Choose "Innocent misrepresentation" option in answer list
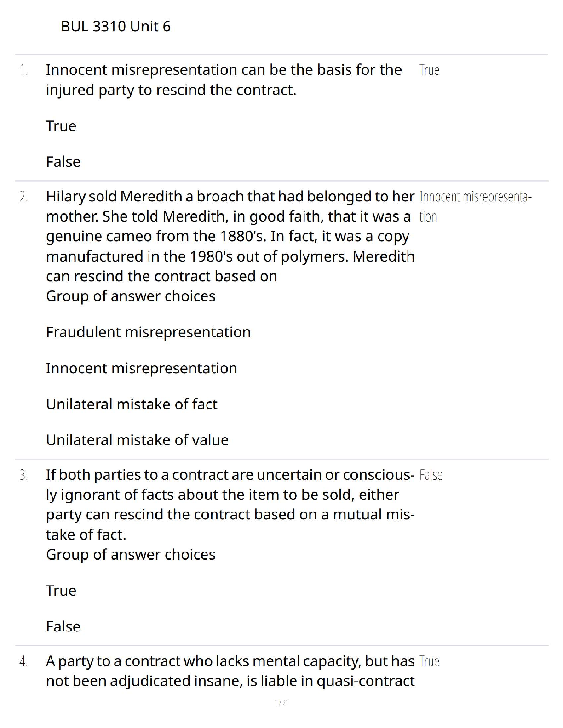The height and width of the screenshot is (728, 563). (x=141, y=368)
